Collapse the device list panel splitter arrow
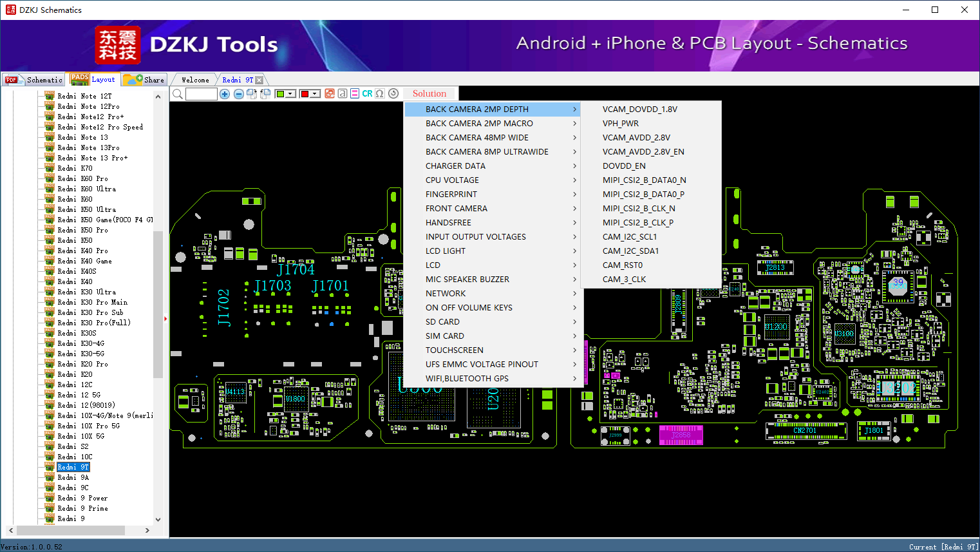Viewport: 980px width, 552px height. [165, 318]
